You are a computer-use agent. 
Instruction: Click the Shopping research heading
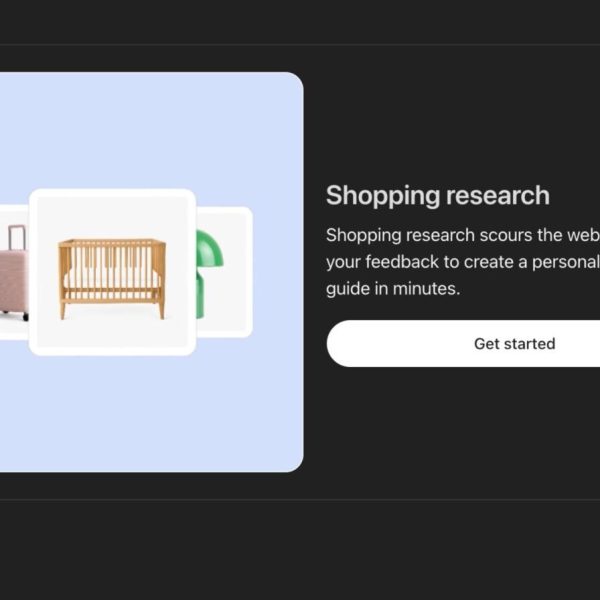click(x=437, y=195)
